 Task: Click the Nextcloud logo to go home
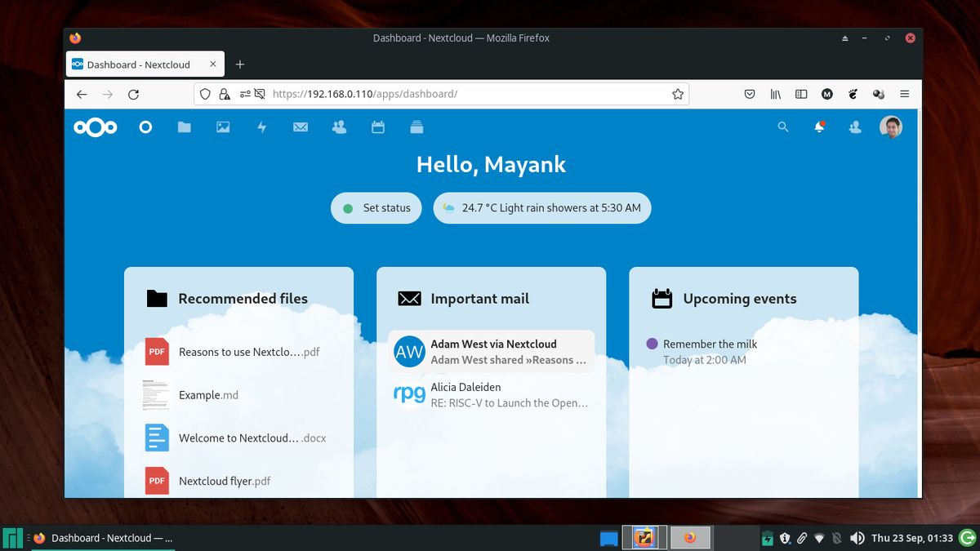[95, 127]
